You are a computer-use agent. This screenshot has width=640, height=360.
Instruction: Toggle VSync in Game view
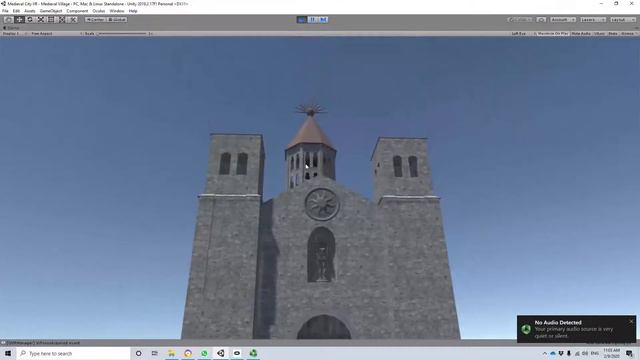[600, 33]
